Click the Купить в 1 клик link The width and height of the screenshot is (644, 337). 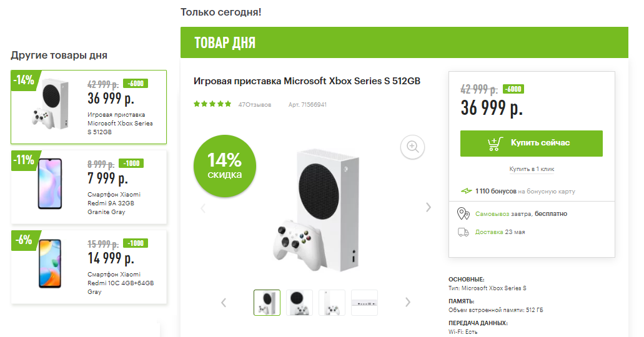pos(532,169)
